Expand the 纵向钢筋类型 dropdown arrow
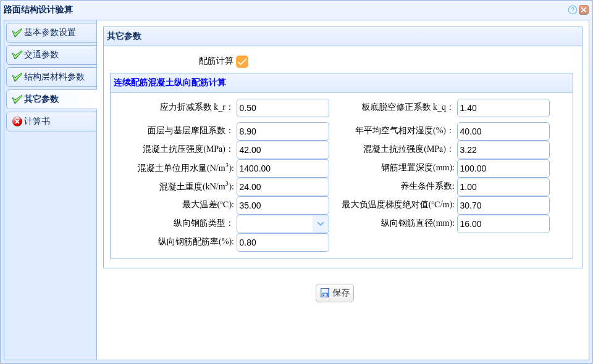 click(x=321, y=224)
